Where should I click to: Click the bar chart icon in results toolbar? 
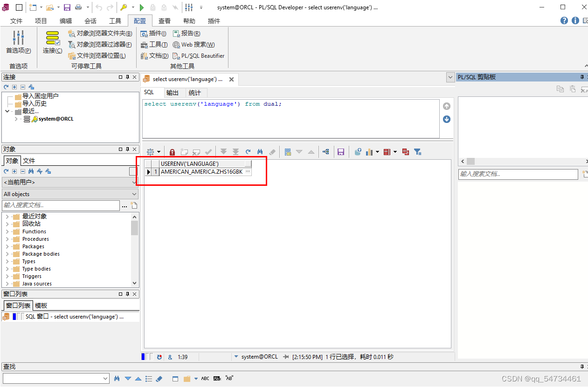pyautogui.click(x=370, y=152)
